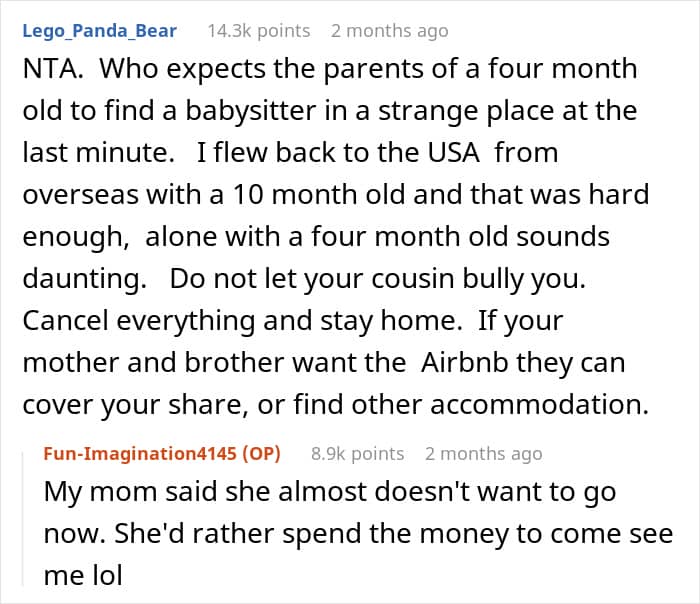Click the word Airbnb in the comment
The height and width of the screenshot is (604, 700).
(x=464, y=362)
